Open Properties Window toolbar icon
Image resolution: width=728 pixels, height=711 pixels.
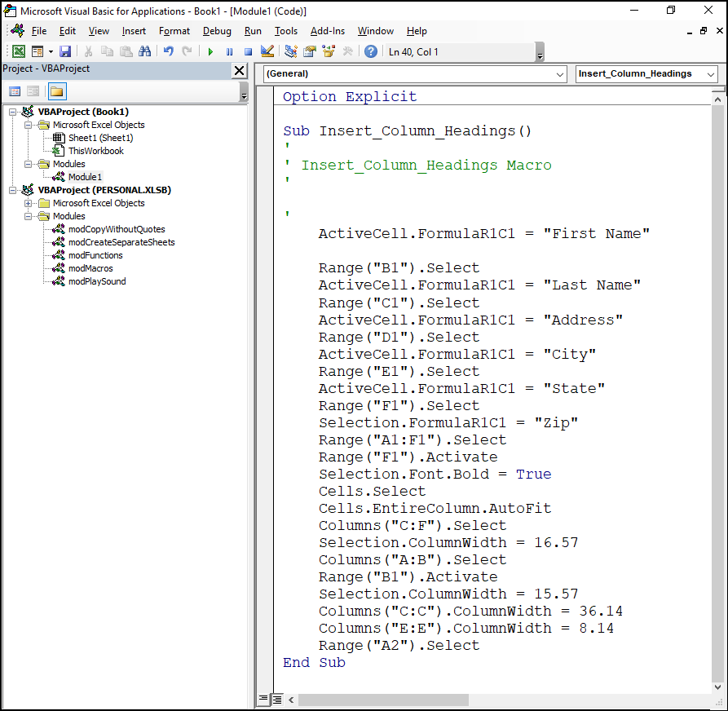tap(310, 51)
